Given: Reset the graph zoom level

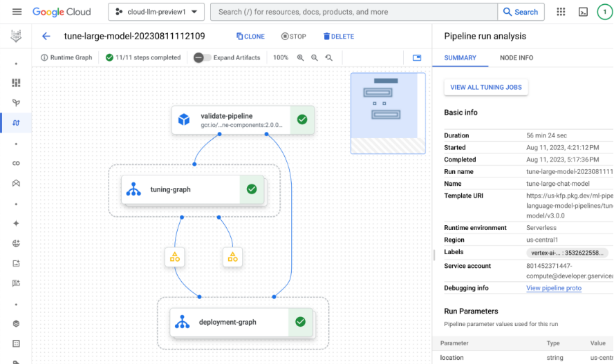Looking at the screenshot, I should (x=329, y=58).
